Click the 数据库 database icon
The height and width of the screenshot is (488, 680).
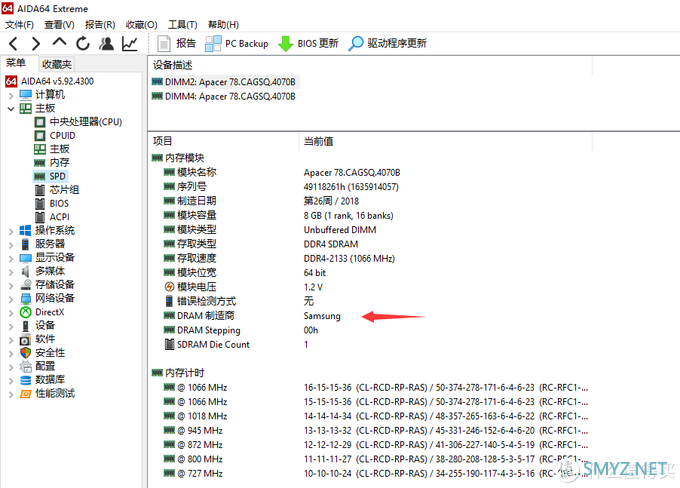pos(26,380)
